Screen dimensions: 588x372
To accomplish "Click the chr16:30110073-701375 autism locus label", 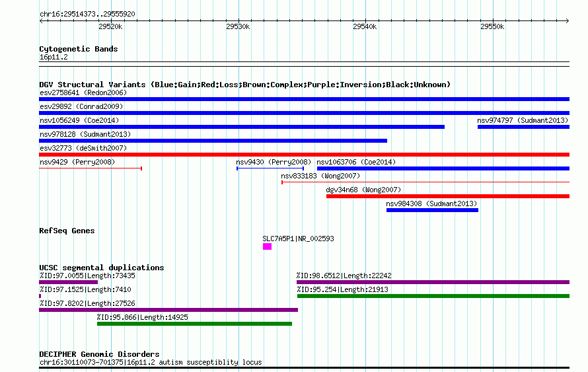I will [x=151, y=362].
